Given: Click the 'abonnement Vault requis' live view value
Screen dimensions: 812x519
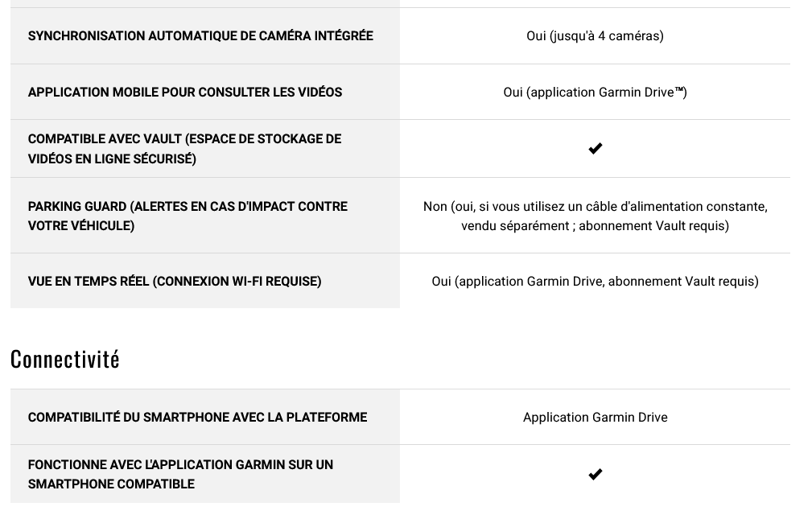Looking at the screenshot, I should 682,282.
